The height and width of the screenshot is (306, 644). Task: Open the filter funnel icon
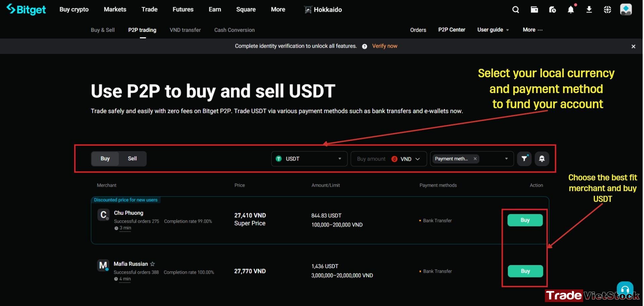pos(524,159)
